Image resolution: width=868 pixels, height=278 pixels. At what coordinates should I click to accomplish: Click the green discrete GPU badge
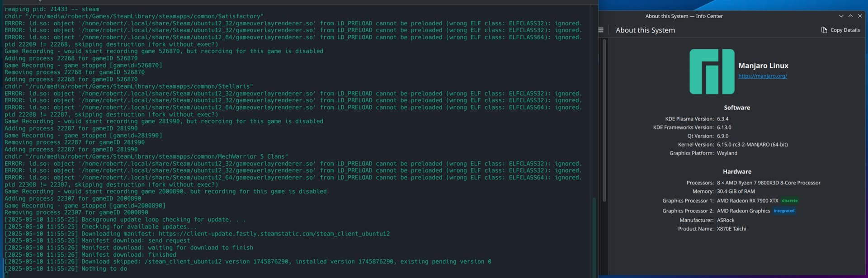coord(790,201)
